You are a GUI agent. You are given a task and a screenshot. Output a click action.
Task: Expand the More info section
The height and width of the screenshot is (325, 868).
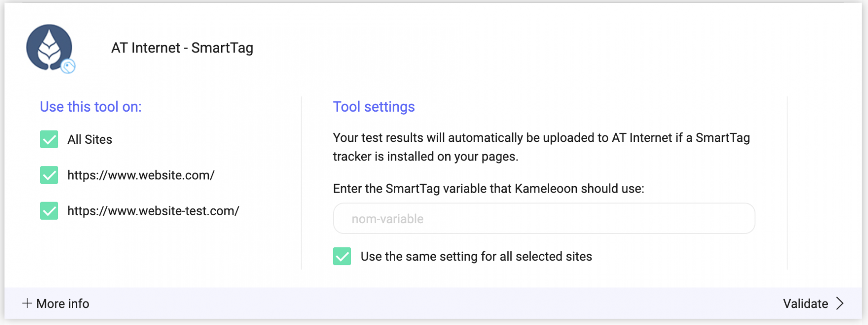point(62,303)
